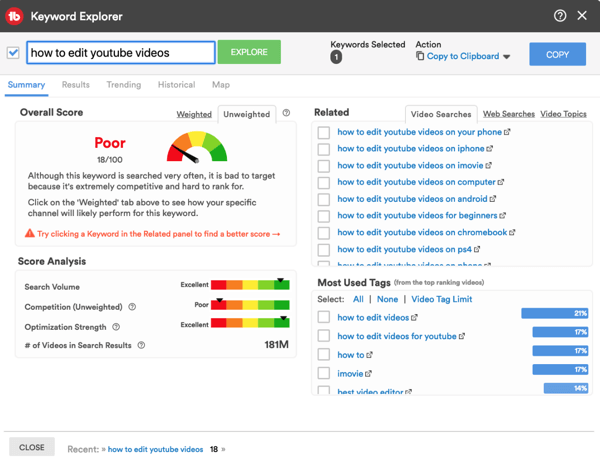Select None of the most used tags
This screenshot has height=462, width=600.
387,299
